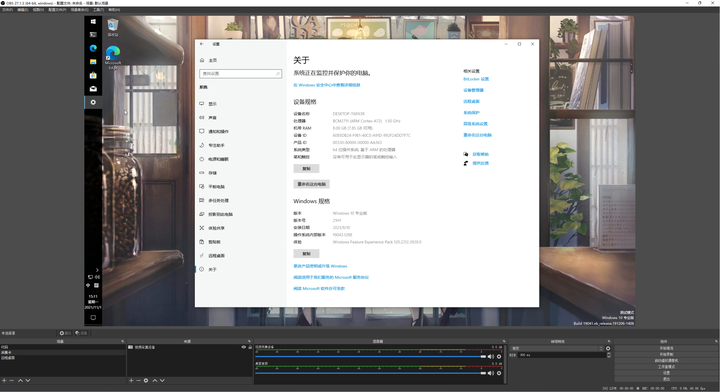Click File Explorer icon on captured taskbar
Viewport: 720px width, 392px height.
click(93, 62)
